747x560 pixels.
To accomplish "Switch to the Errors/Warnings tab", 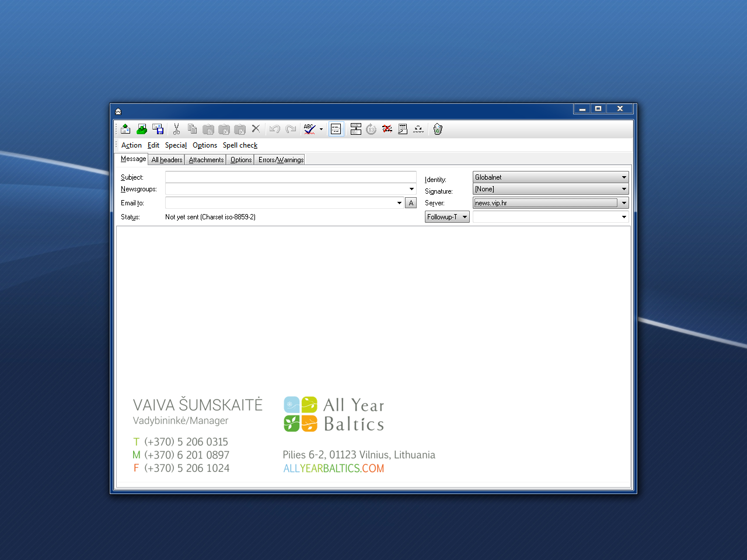I will (281, 160).
